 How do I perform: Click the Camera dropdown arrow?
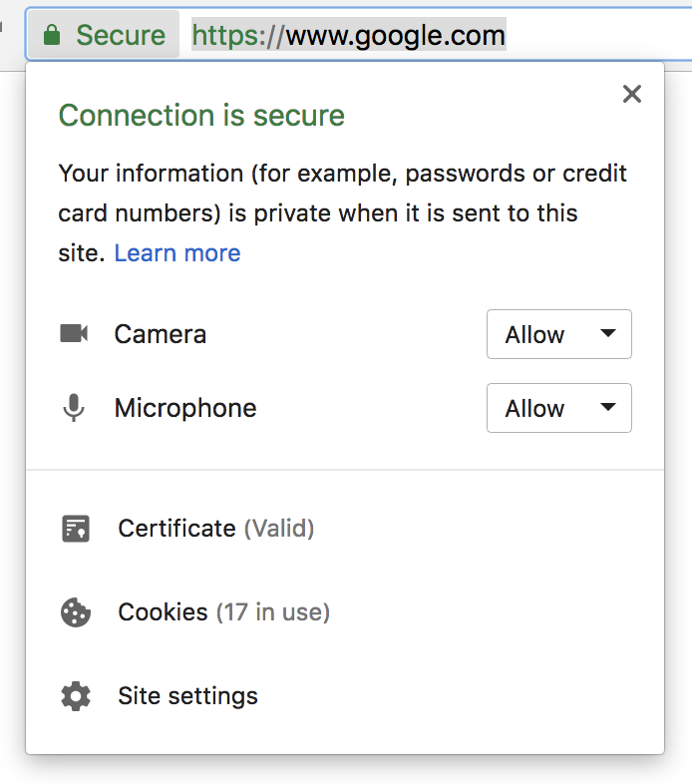coord(608,334)
